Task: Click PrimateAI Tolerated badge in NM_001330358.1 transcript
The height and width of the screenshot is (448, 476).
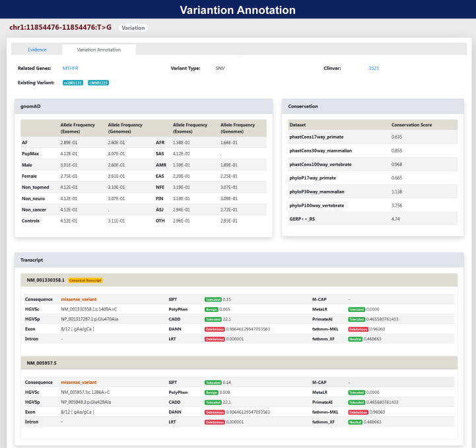Action: pyautogui.click(x=357, y=319)
